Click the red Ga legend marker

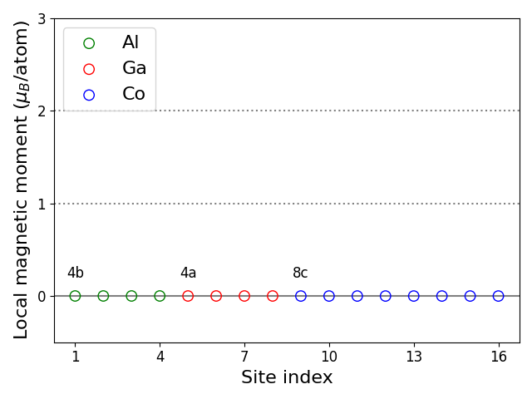tap(89, 69)
